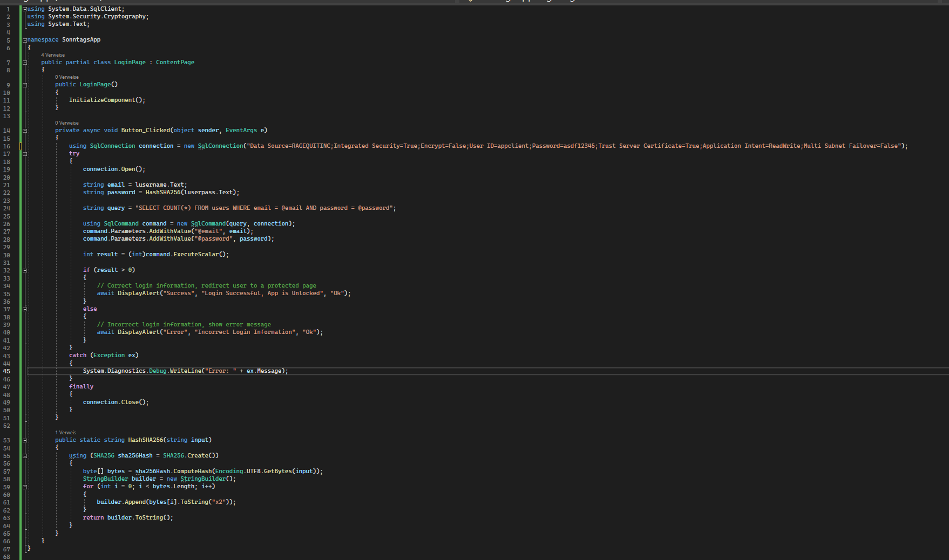Click the ContentPage base class name
This screenshot has height=560, width=949.
(175, 63)
